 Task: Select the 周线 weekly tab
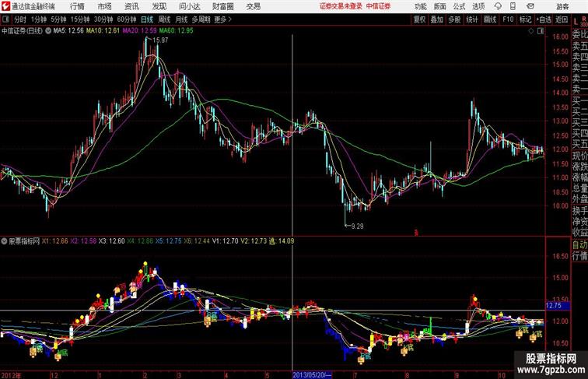click(164, 19)
